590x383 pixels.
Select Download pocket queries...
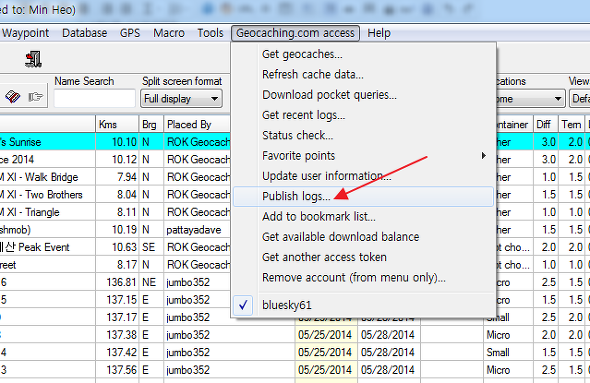[363, 95]
